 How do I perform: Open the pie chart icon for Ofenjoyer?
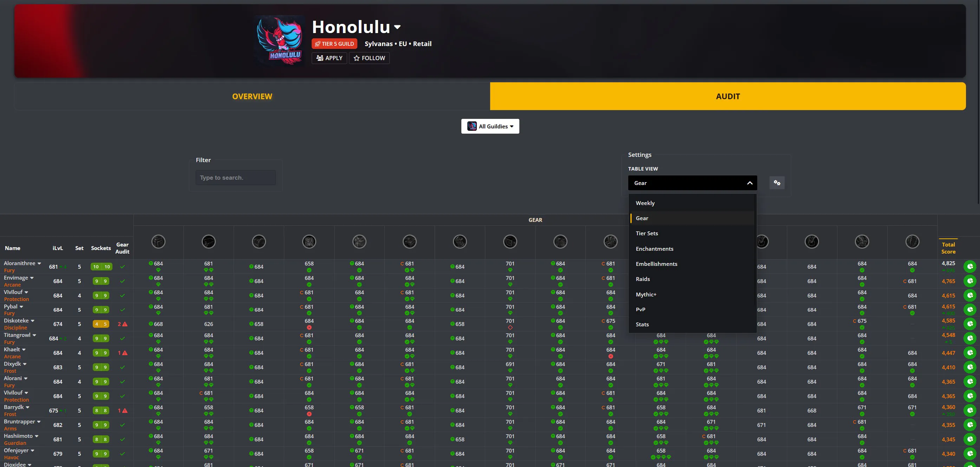[x=970, y=454]
